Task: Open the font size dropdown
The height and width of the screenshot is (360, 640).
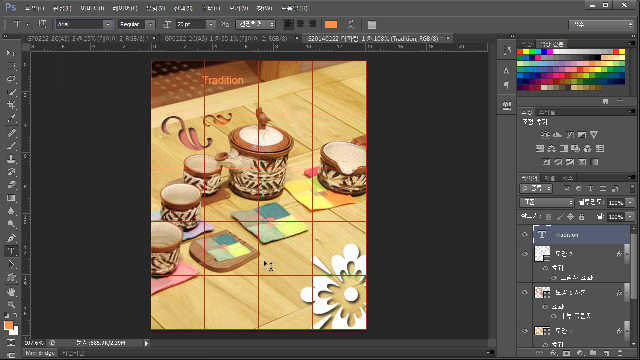Action: [x=211, y=24]
